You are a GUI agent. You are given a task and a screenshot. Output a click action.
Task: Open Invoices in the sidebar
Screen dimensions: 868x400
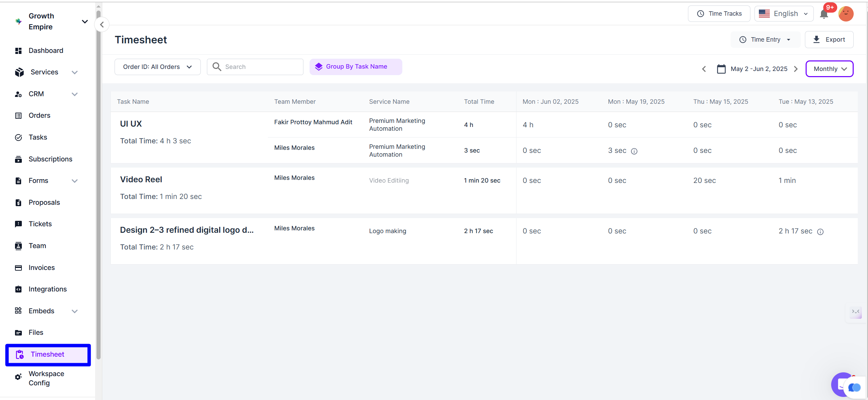(x=42, y=268)
